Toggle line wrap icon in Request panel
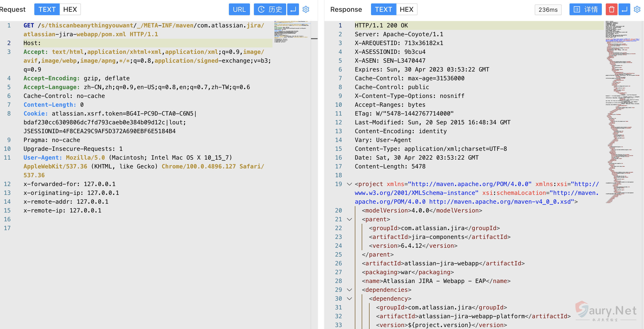The width and height of the screenshot is (644, 329). pyautogui.click(x=293, y=9)
